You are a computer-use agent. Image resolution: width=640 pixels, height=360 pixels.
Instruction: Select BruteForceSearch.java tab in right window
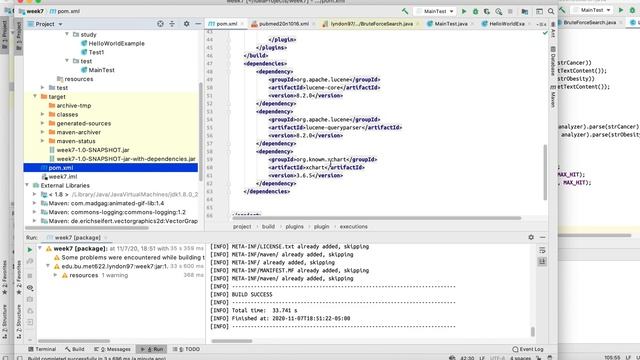point(590,22)
